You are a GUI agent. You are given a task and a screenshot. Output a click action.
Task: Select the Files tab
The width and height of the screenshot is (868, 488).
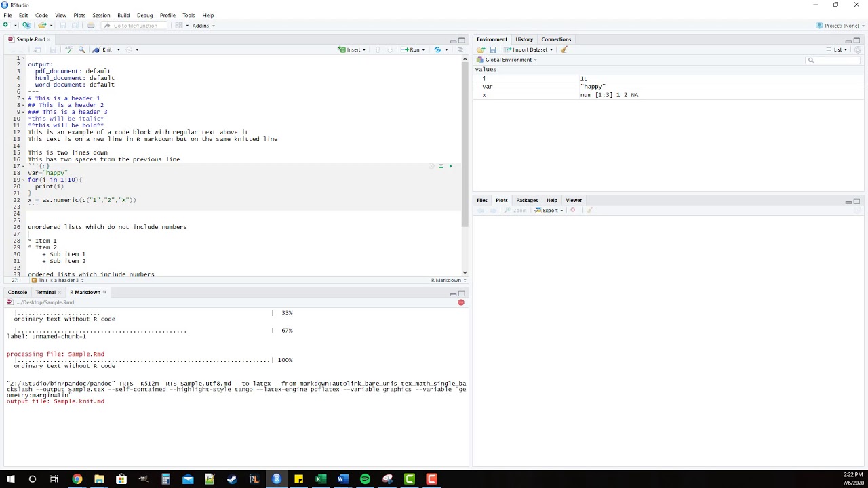click(x=482, y=200)
